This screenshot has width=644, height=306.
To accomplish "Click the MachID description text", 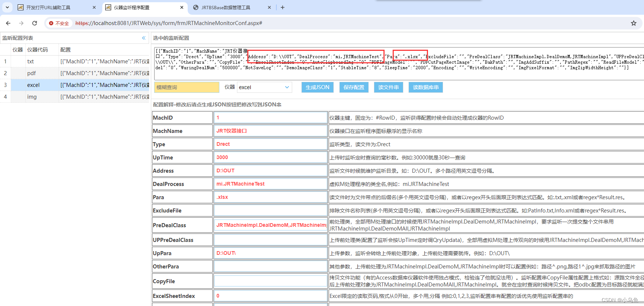I will click(417, 118).
